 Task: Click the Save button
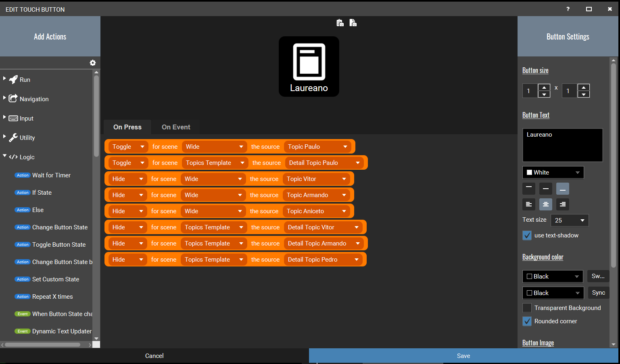463,356
